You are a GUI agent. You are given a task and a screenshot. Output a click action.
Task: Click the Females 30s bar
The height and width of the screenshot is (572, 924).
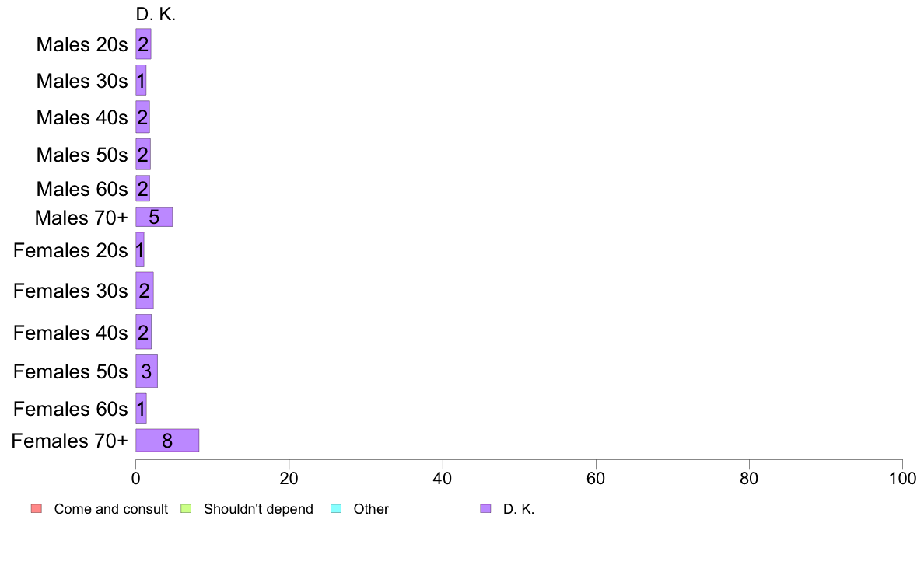pos(145,291)
